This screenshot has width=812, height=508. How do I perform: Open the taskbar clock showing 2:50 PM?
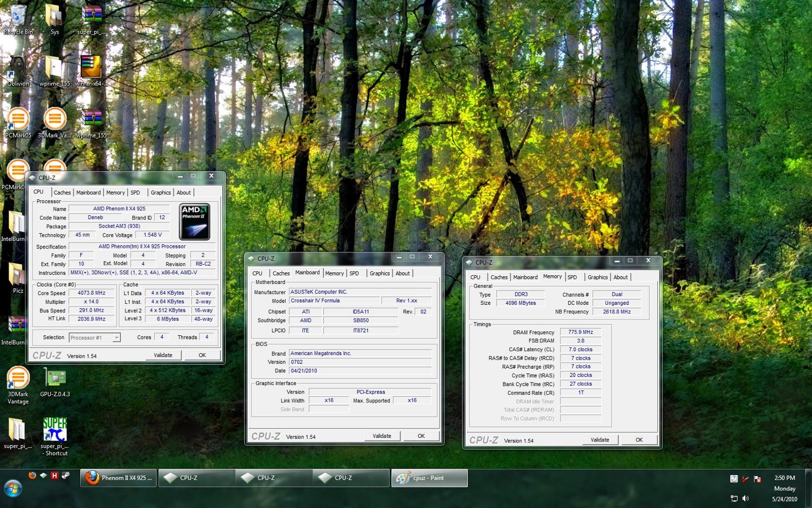tap(785, 489)
